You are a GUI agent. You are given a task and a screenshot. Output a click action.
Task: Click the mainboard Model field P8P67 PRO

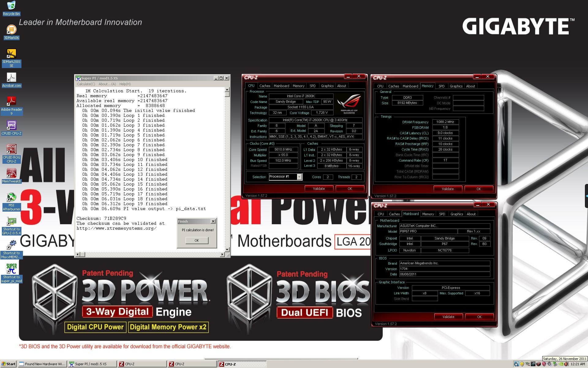pyautogui.click(x=428, y=231)
